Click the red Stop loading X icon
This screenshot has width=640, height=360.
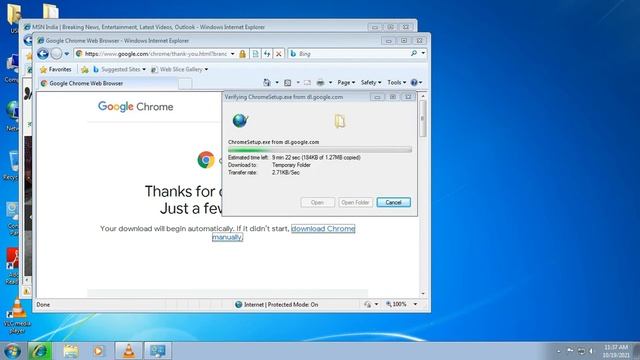[279, 54]
